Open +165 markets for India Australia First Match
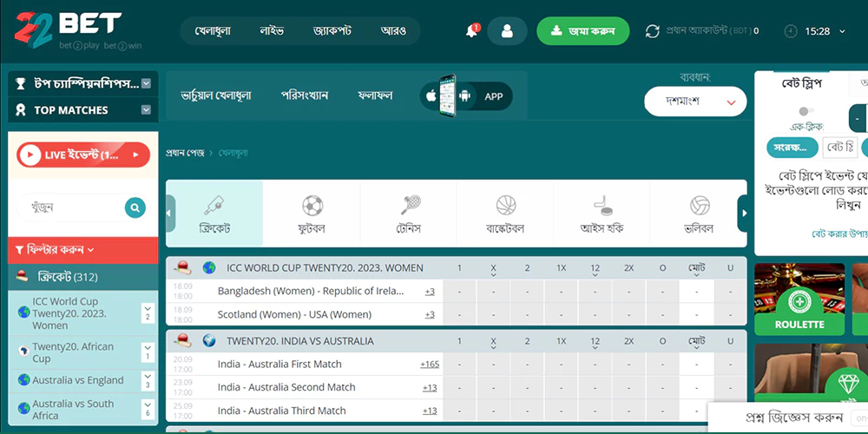 (x=430, y=365)
